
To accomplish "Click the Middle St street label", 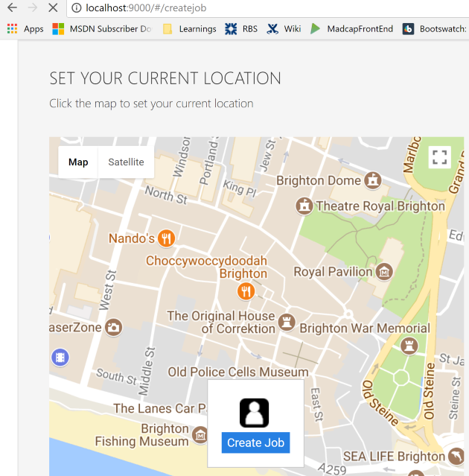I will pos(147,371).
